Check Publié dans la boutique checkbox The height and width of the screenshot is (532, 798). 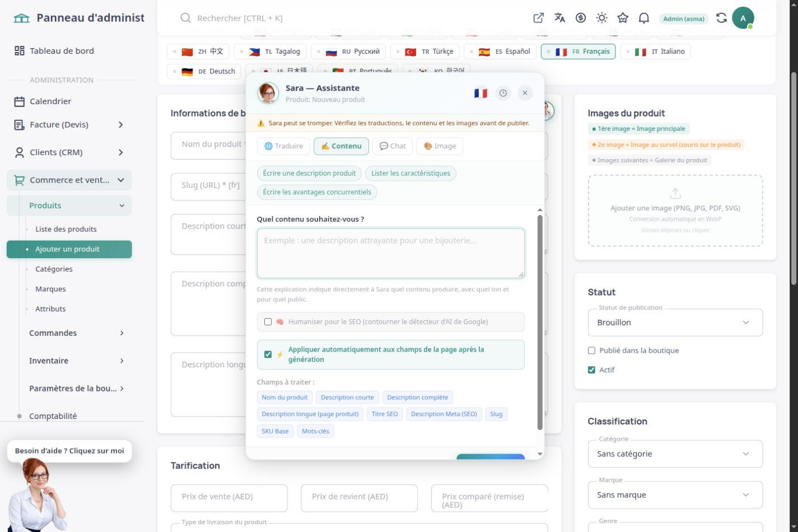click(x=591, y=351)
